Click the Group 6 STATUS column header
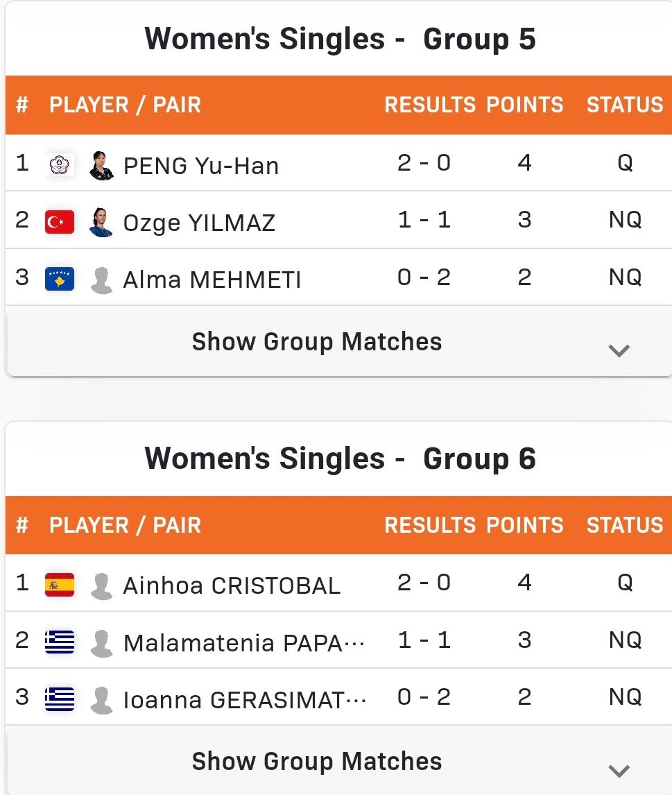The height and width of the screenshot is (795, 672). [x=625, y=524]
